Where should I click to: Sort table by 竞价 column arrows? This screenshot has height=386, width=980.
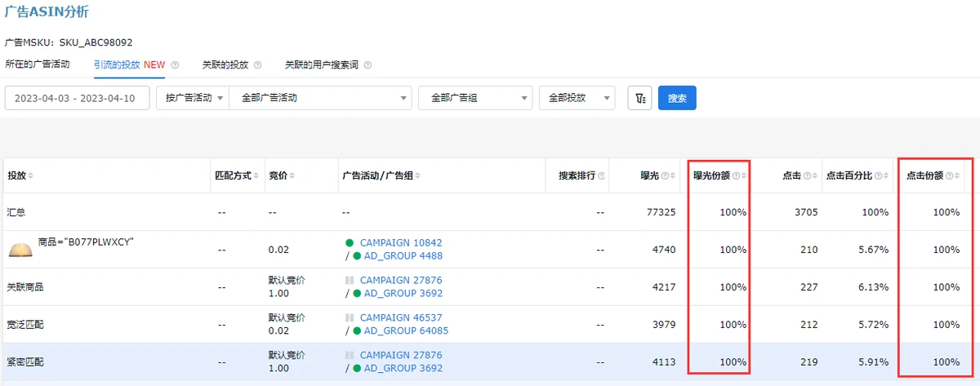coord(292,176)
